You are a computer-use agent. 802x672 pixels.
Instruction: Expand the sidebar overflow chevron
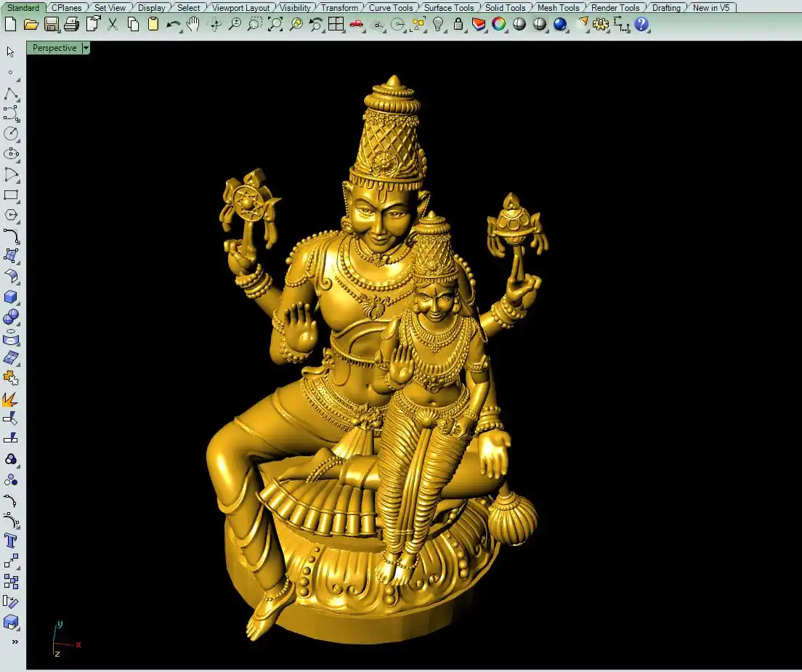[x=14, y=641]
